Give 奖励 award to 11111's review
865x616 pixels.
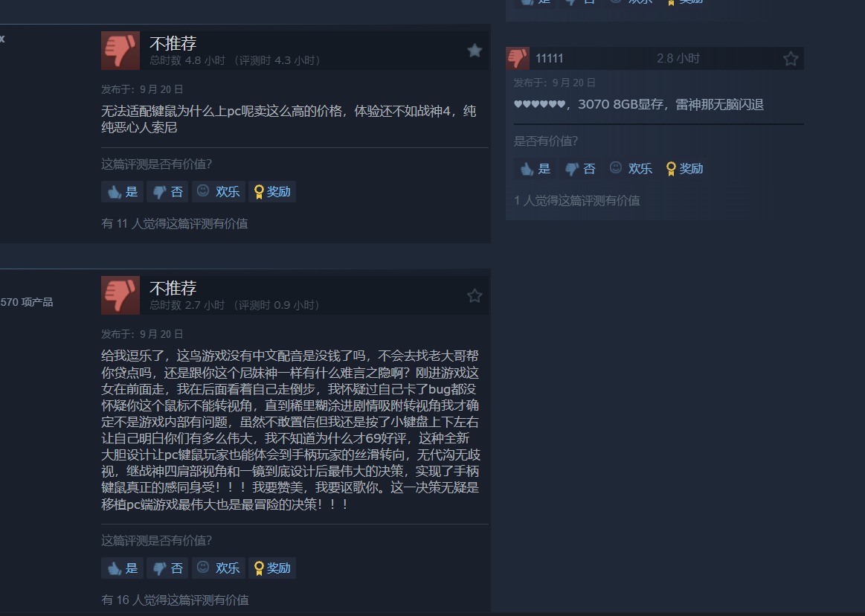coord(684,168)
